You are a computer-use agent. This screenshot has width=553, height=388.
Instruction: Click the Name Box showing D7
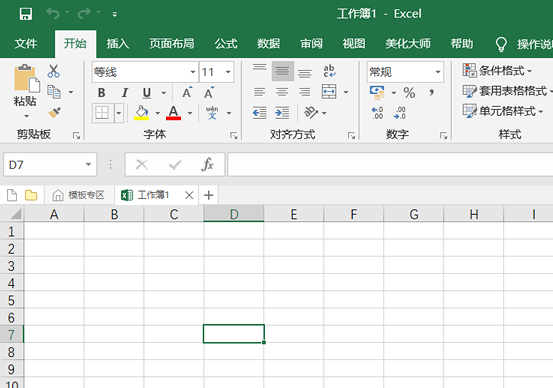point(50,164)
